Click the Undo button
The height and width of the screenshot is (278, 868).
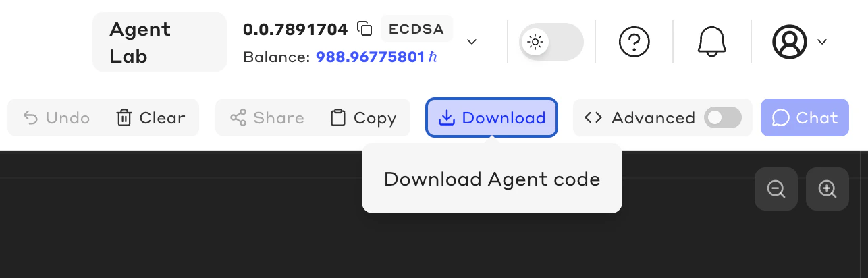pyautogui.click(x=57, y=118)
